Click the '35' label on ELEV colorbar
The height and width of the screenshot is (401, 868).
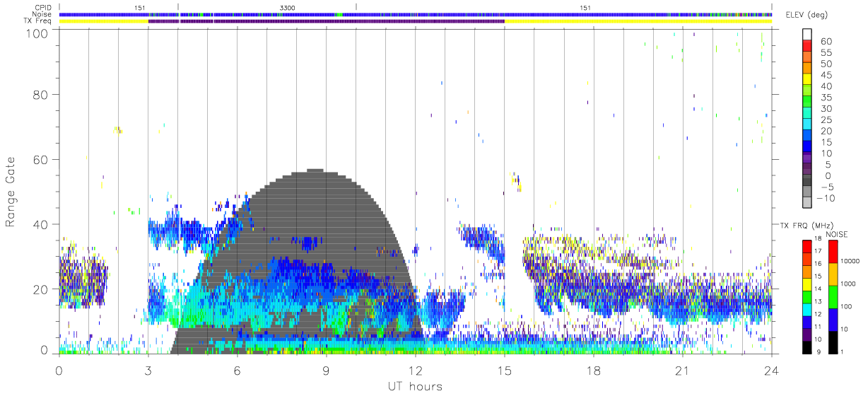(x=827, y=98)
